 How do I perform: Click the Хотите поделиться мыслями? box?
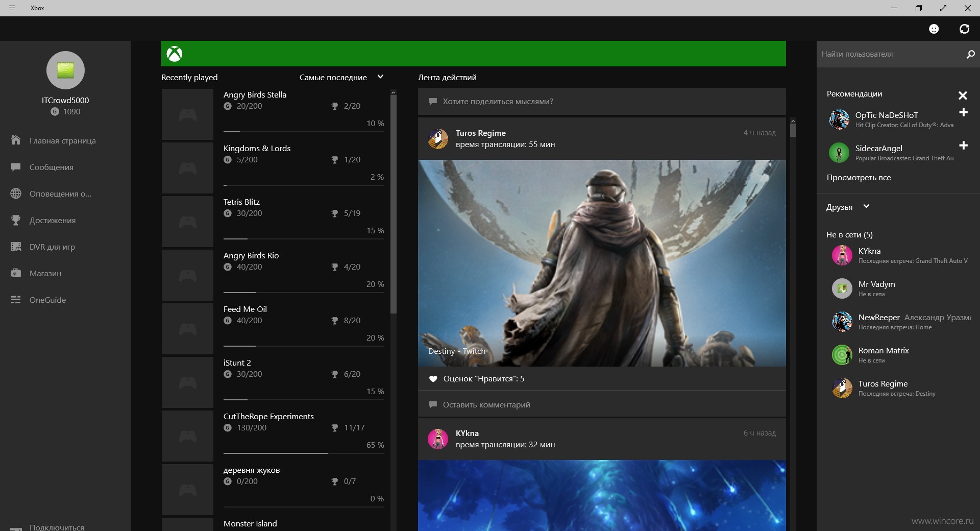602,101
